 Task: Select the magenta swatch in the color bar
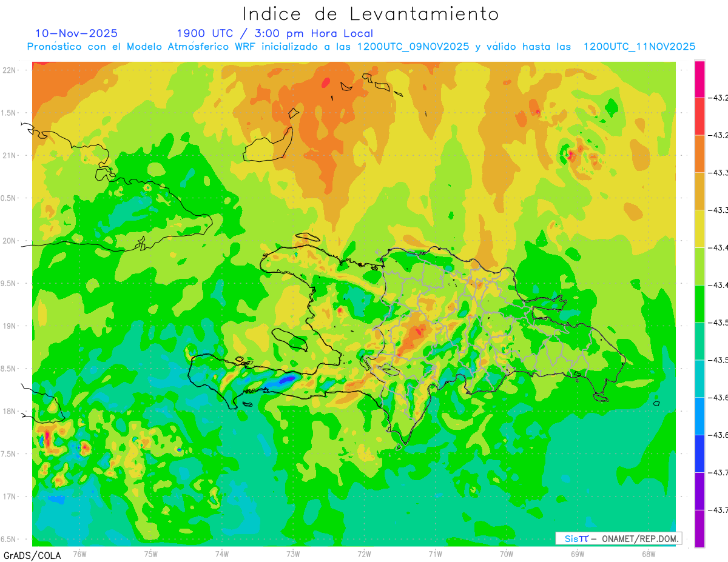click(x=700, y=79)
